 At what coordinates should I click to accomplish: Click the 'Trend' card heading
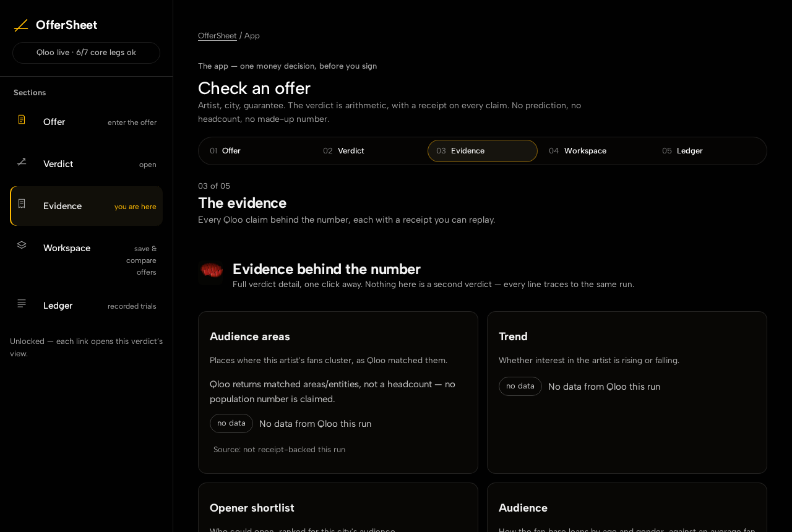pos(513,337)
